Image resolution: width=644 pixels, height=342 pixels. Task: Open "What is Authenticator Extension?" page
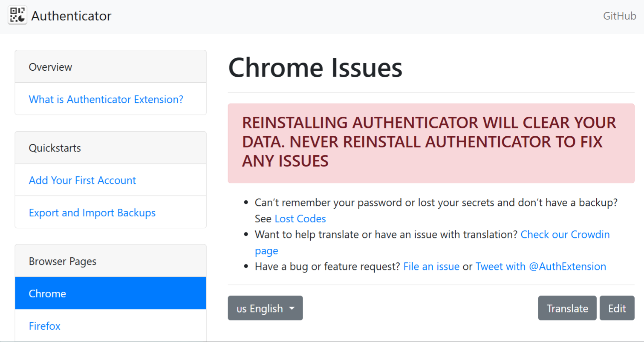106,99
